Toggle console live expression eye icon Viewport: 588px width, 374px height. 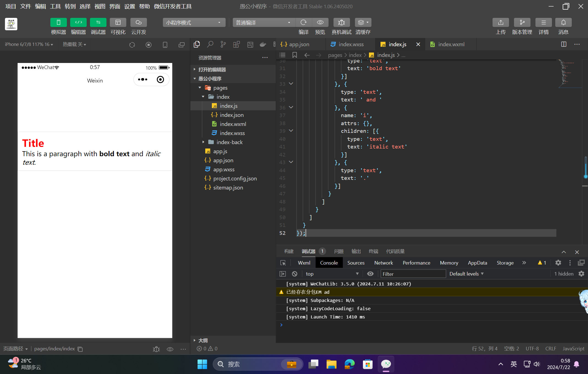click(370, 274)
